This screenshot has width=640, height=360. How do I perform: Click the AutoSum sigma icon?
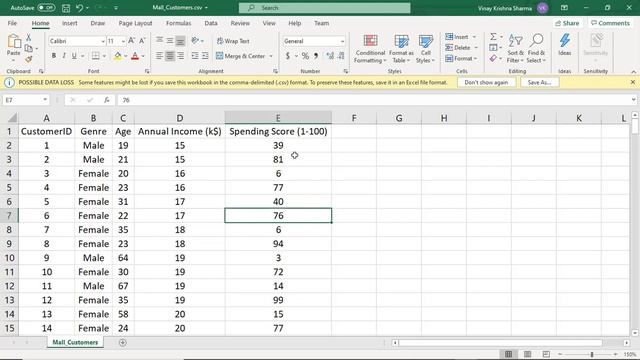(493, 37)
